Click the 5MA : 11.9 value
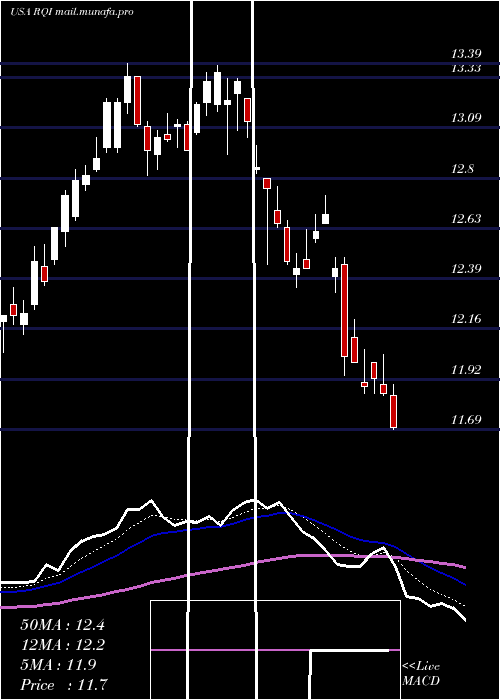This screenshot has width=500, height=700. click(x=58, y=665)
